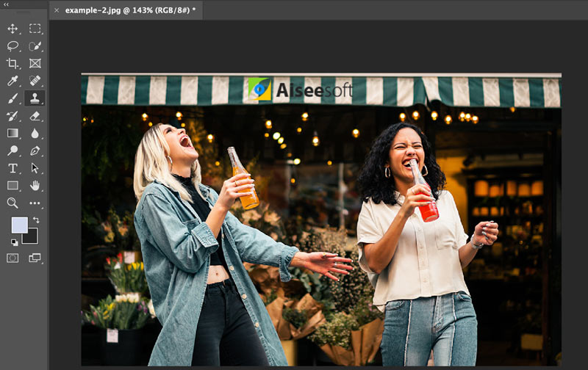Activate the Horizontal Type tool

pos(12,168)
